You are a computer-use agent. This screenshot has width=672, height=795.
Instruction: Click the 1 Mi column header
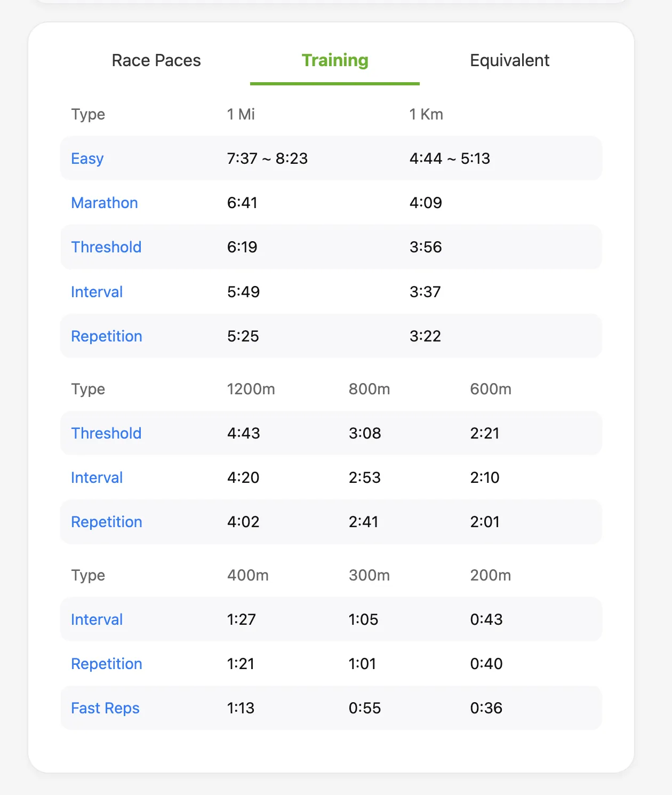pos(241,114)
